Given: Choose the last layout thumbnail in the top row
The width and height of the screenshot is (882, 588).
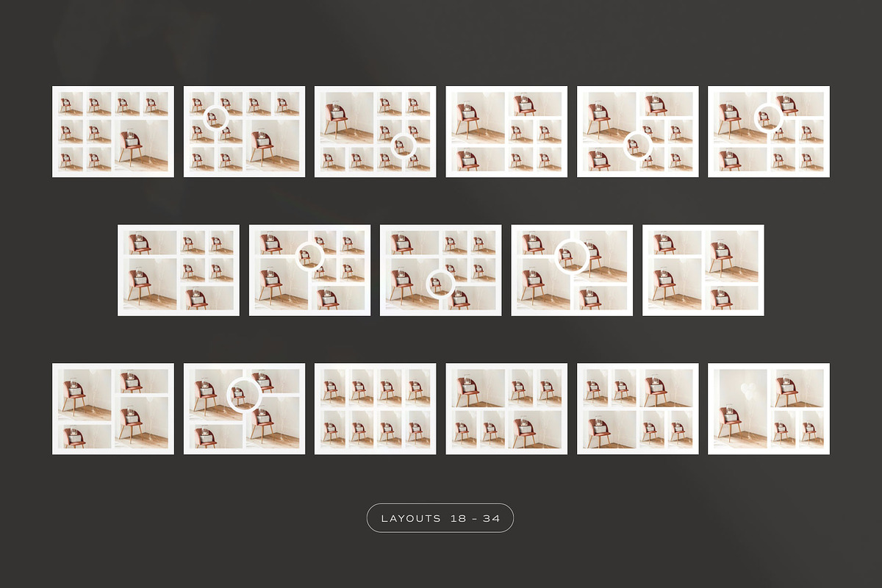Looking at the screenshot, I should pos(769,132).
